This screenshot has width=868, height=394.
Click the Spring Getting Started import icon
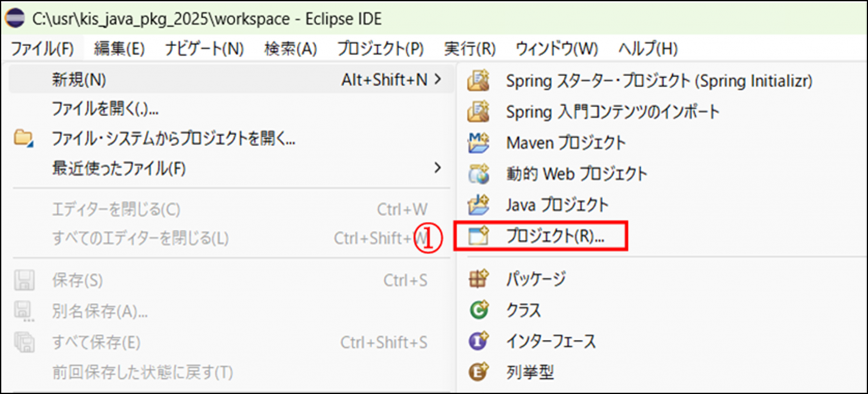(479, 112)
